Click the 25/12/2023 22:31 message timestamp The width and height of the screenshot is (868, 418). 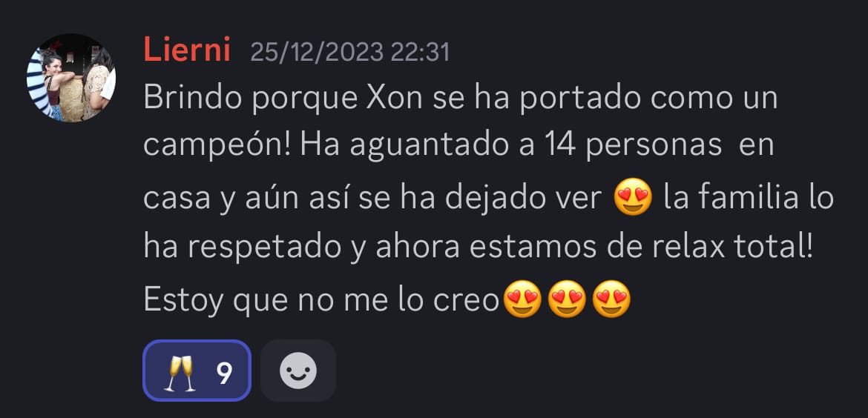350,53
